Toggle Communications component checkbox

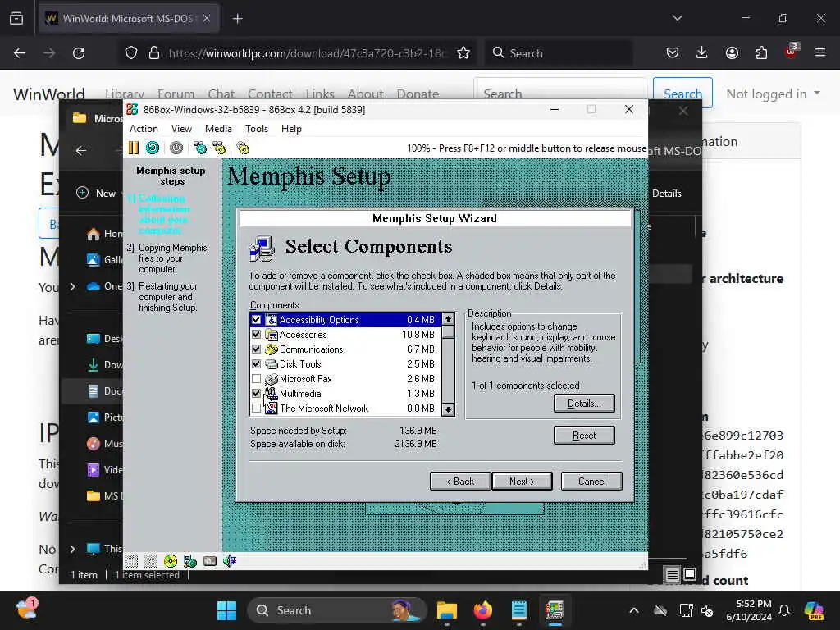click(256, 349)
